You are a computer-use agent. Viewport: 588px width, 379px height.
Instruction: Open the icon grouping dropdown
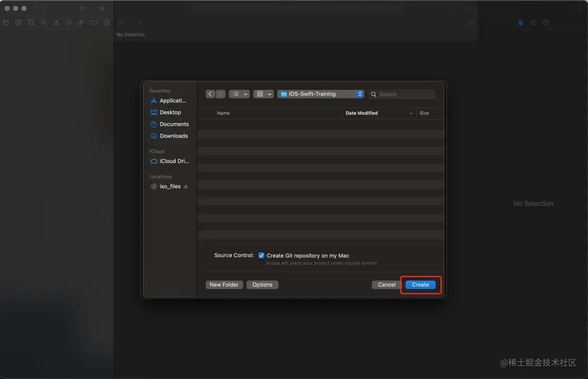coord(263,94)
